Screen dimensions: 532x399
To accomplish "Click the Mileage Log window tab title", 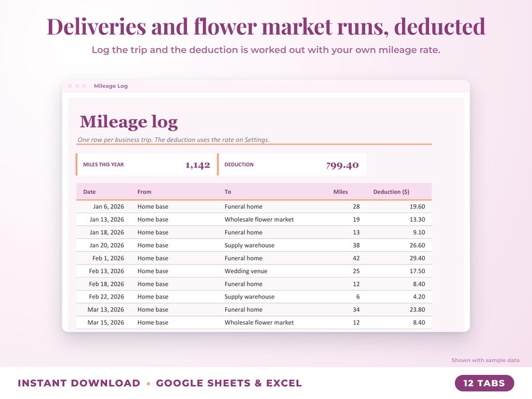I will pyautogui.click(x=111, y=86).
